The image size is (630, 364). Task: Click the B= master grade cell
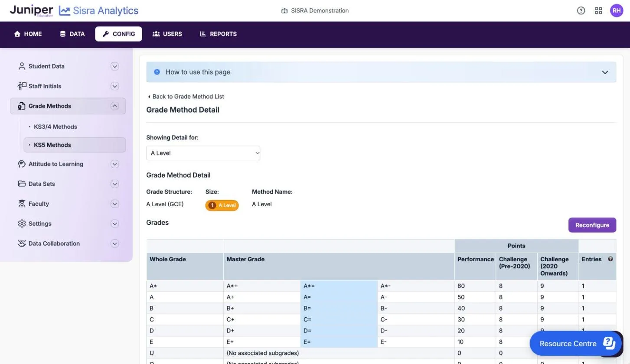pos(339,309)
